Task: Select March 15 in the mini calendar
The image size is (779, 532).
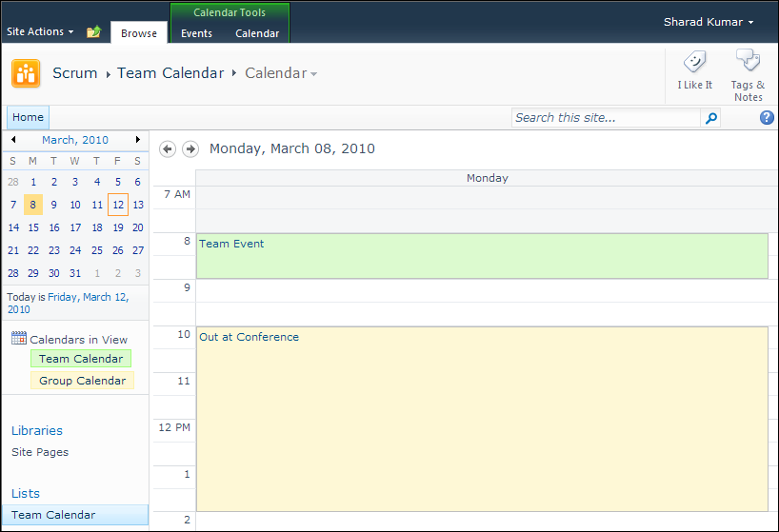Action: tap(32, 227)
